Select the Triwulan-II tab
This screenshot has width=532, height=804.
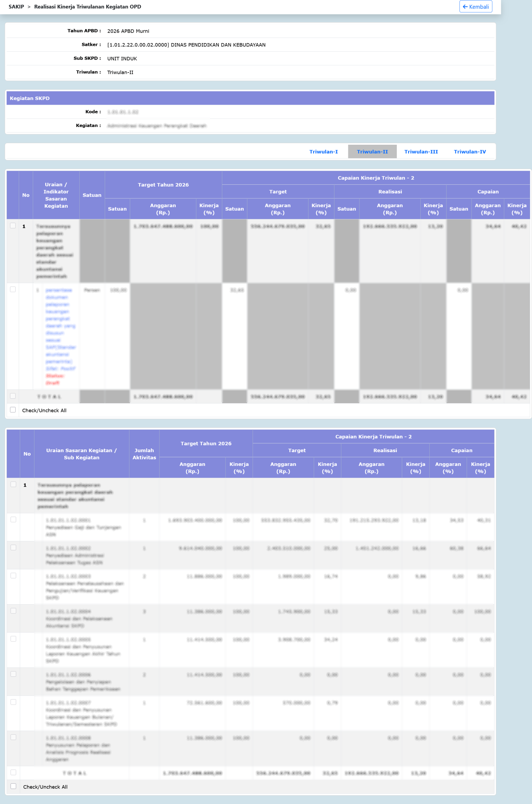coord(372,152)
